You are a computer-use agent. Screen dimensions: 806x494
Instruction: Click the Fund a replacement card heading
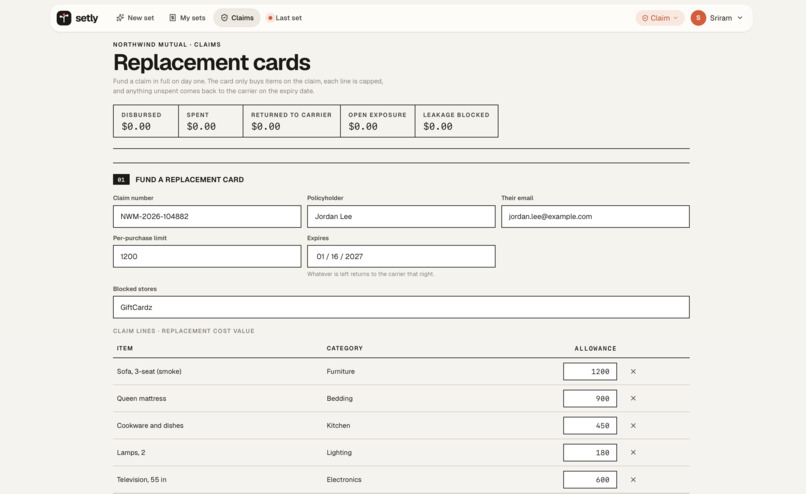[190, 179]
